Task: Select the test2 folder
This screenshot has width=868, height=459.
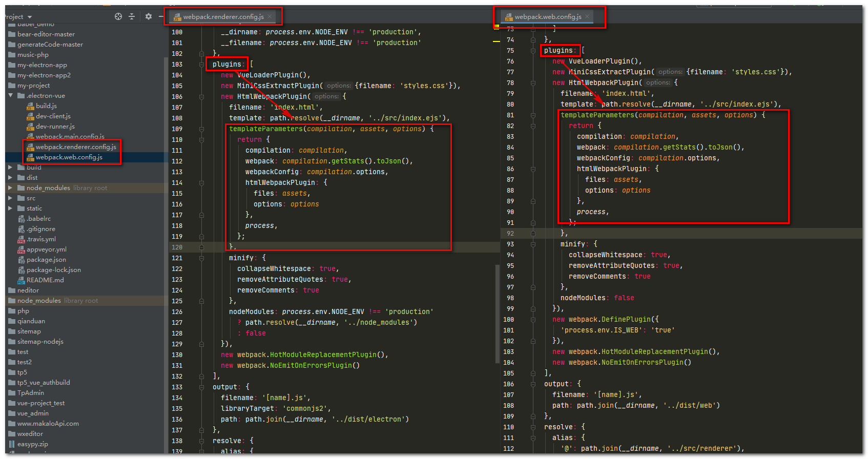Action: [25, 362]
